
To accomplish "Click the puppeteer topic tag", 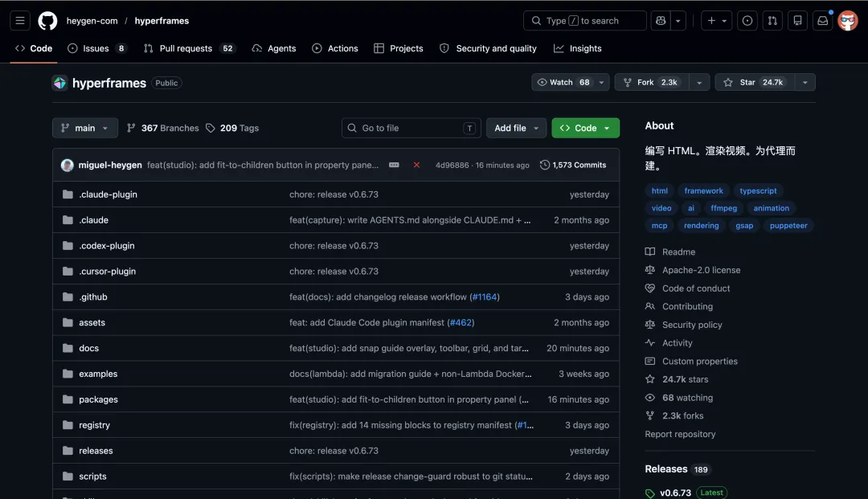I will coord(788,226).
